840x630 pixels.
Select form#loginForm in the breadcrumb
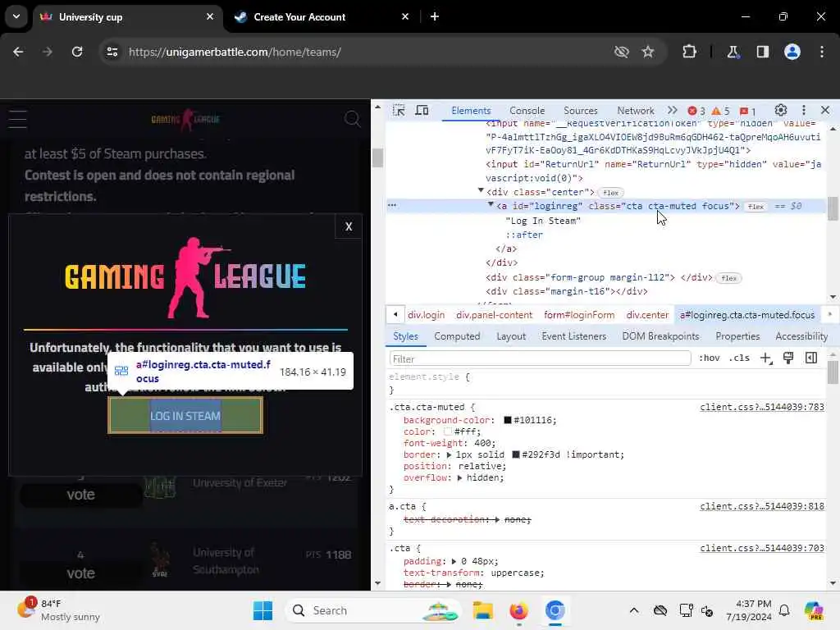[579, 315]
